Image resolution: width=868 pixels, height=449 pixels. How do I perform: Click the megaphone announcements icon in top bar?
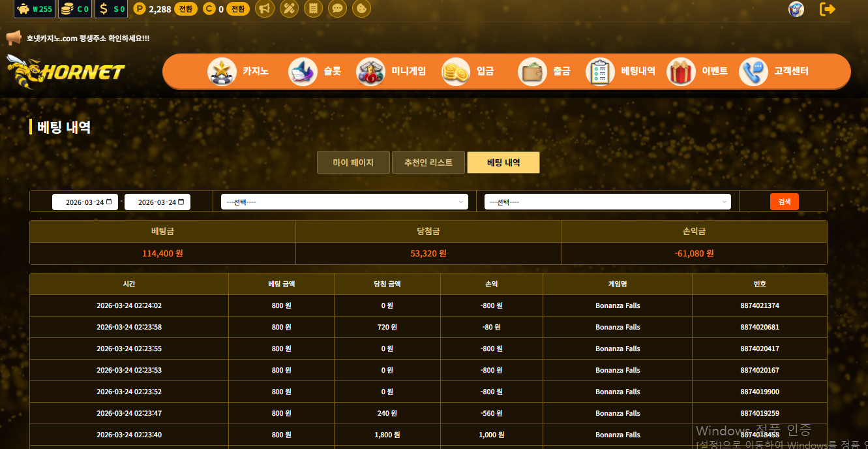click(264, 9)
